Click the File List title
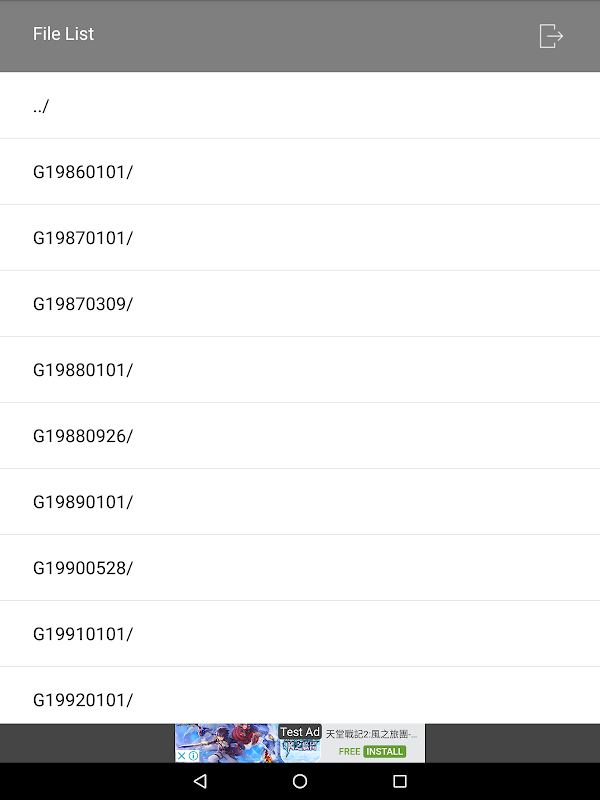 point(63,34)
